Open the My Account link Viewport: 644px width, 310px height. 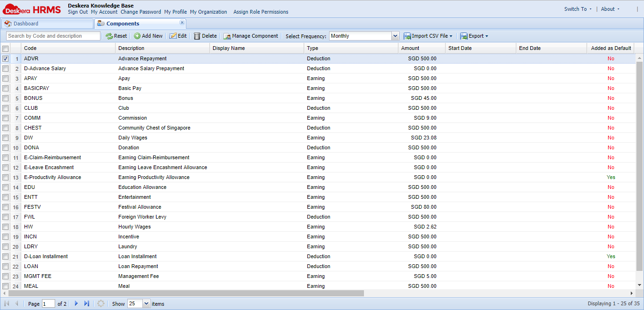click(x=104, y=12)
